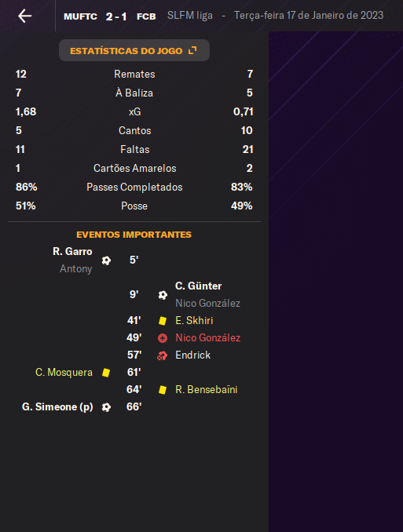Click the penalty goal icon for G. Simeone
The height and width of the screenshot is (532, 403).
pos(106,407)
